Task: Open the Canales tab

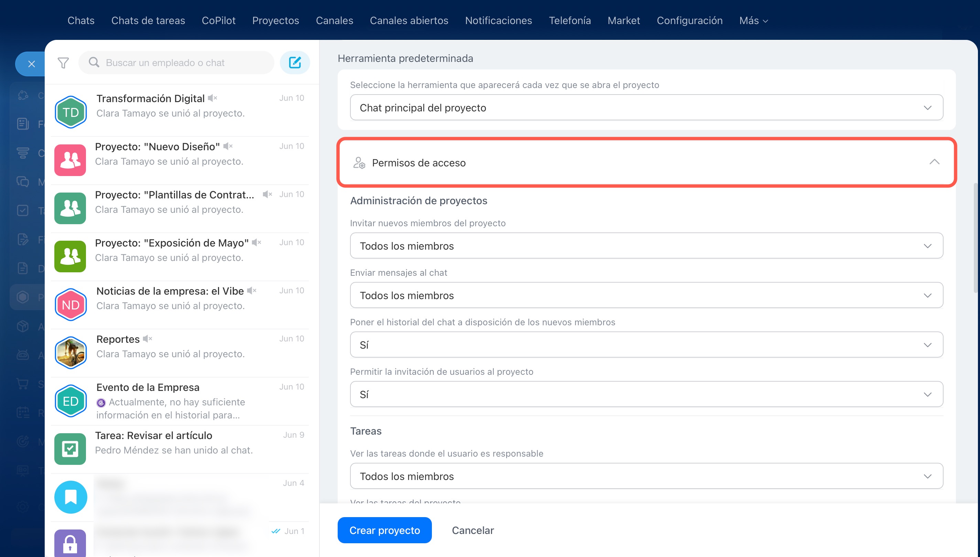Action: pos(334,21)
